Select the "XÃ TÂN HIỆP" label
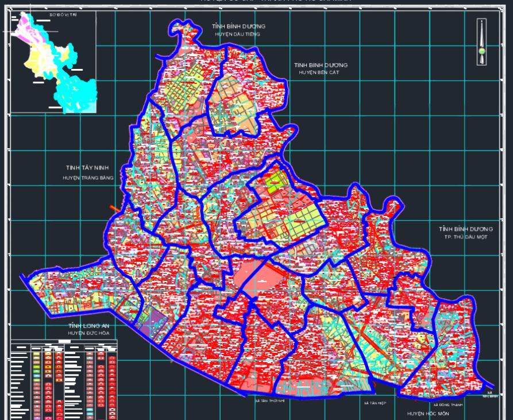Image resolution: width=513 pixels, height=420 pixels. (375, 403)
